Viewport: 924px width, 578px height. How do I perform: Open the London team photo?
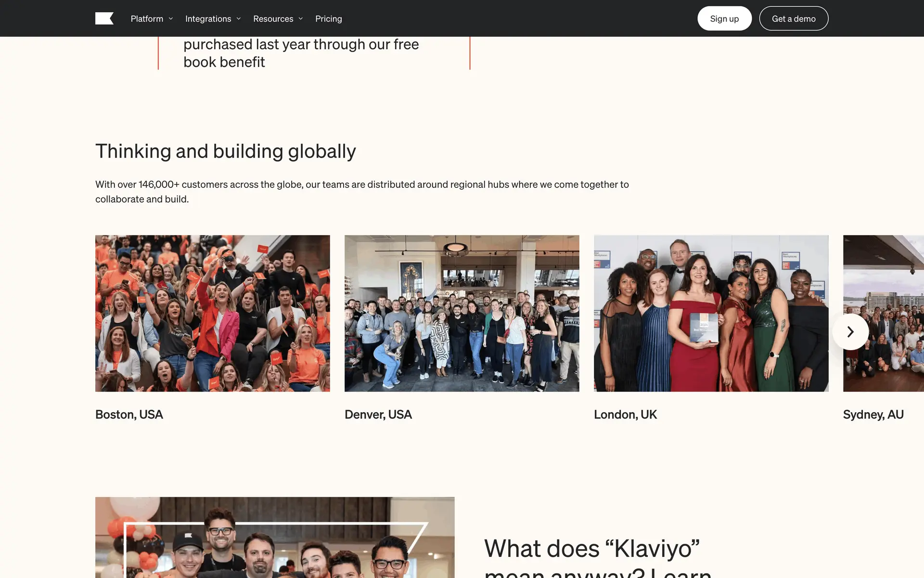tap(711, 313)
